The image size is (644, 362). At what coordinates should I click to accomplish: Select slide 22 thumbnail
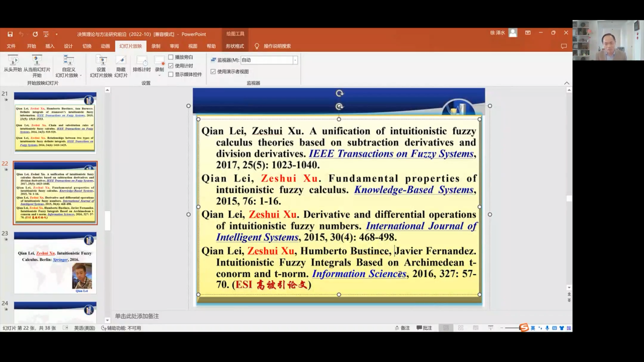coord(55,193)
